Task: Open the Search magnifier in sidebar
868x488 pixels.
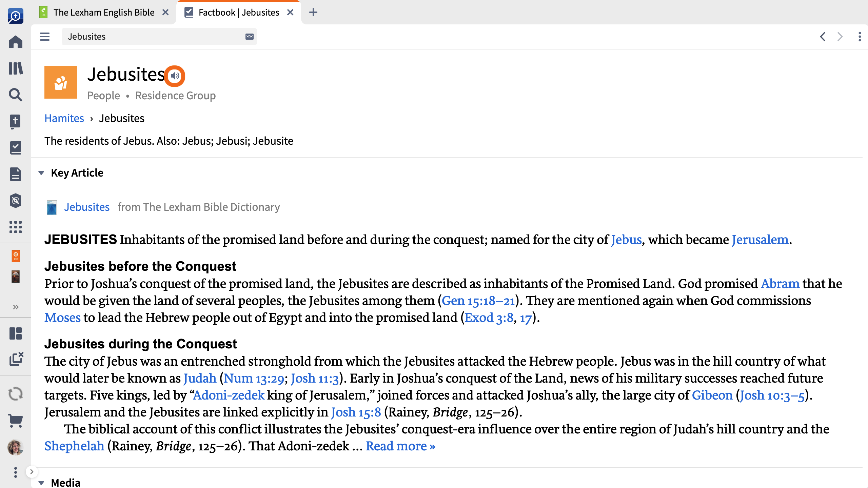Action: point(16,95)
